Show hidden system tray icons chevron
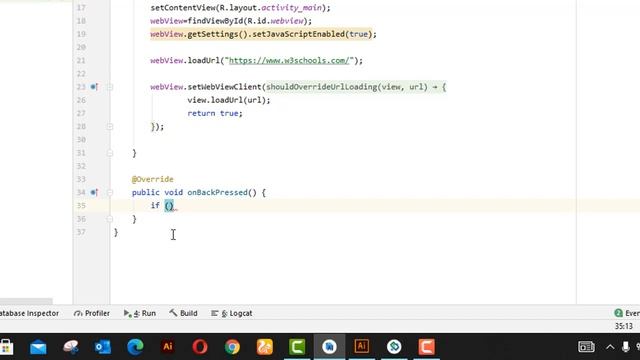 [x=610, y=347]
